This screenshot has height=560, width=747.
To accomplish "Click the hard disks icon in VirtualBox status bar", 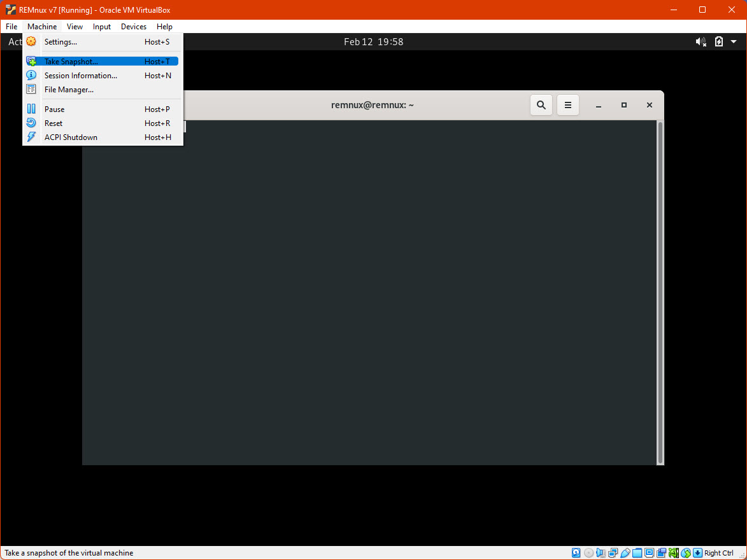I will [x=576, y=552].
